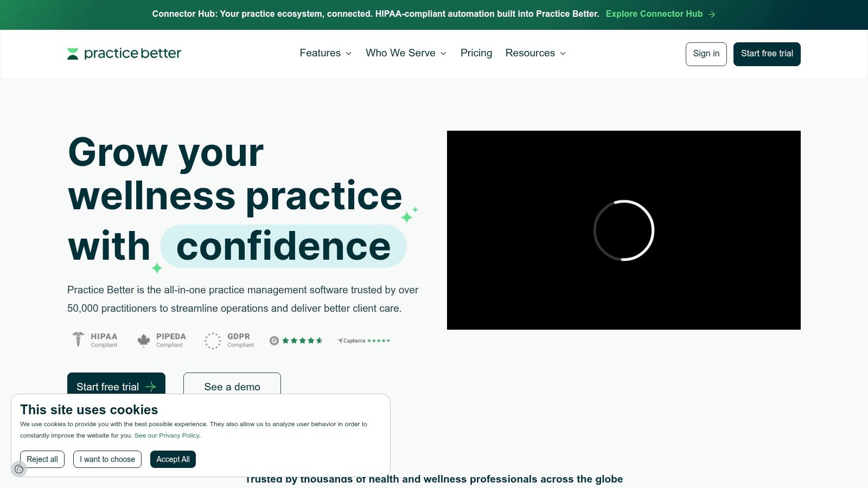Click the Capterra rating badge
Viewport: 868px width, 488px height.
(363, 341)
